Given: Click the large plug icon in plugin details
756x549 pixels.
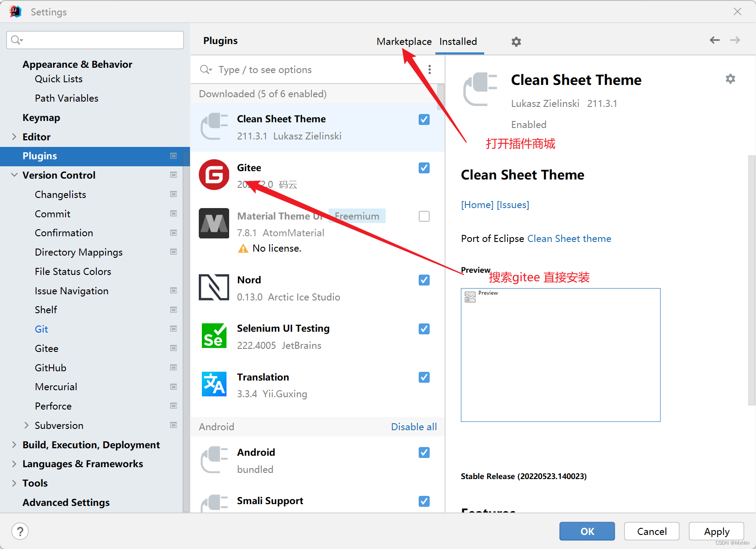Looking at the screenshot, I should [480, 89].
